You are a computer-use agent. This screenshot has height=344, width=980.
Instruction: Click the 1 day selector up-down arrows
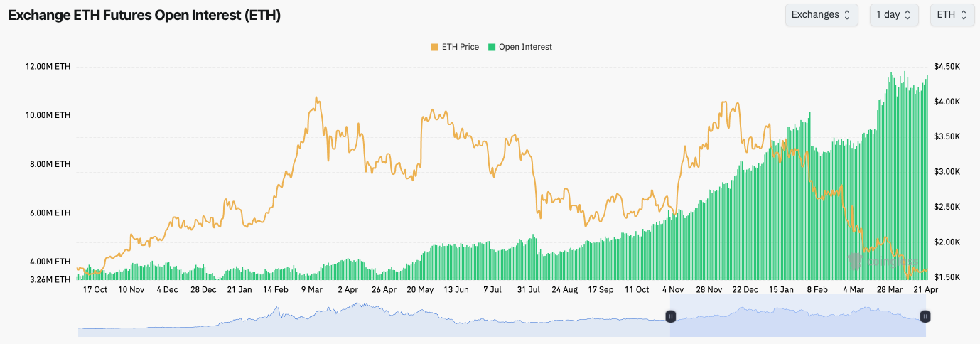(908, 15)
